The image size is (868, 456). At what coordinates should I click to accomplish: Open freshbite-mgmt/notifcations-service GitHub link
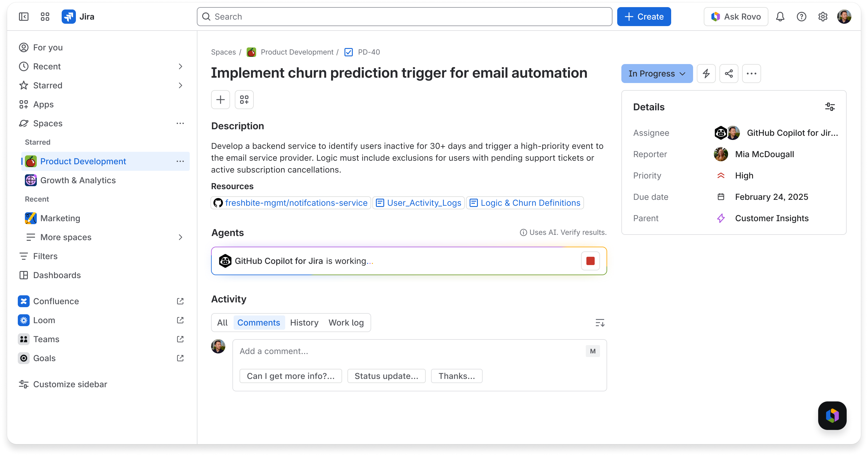point(291,203)
